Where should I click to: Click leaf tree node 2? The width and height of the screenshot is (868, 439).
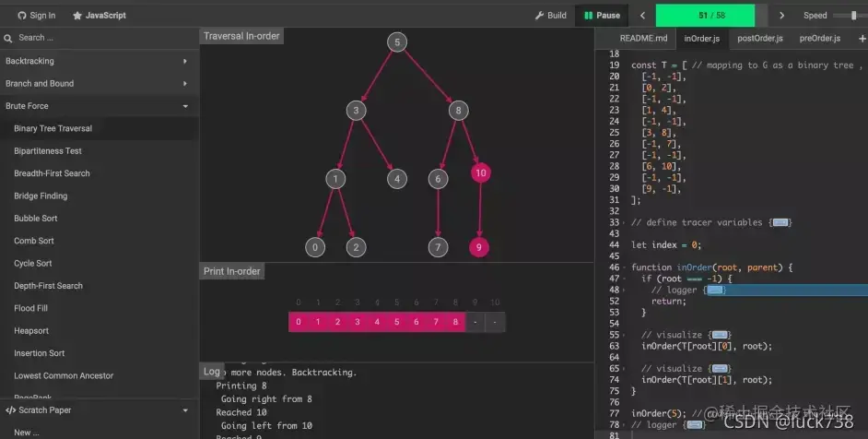click(356, 247)
